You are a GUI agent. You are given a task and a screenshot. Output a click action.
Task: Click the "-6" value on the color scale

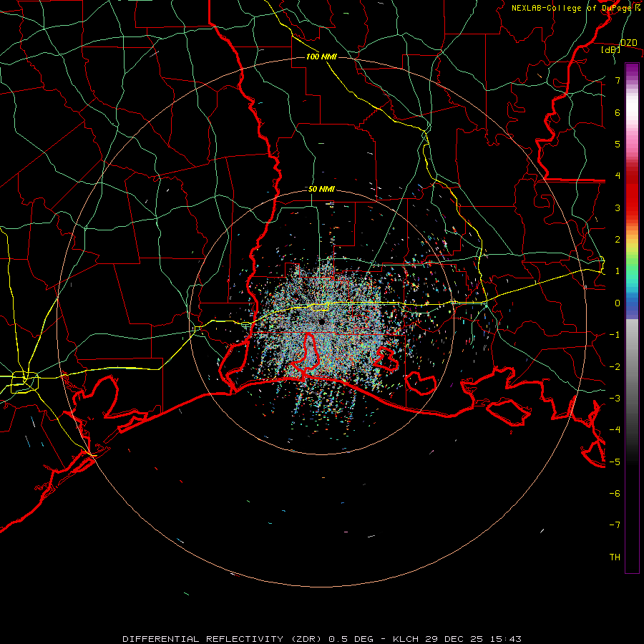pos(615,493)
